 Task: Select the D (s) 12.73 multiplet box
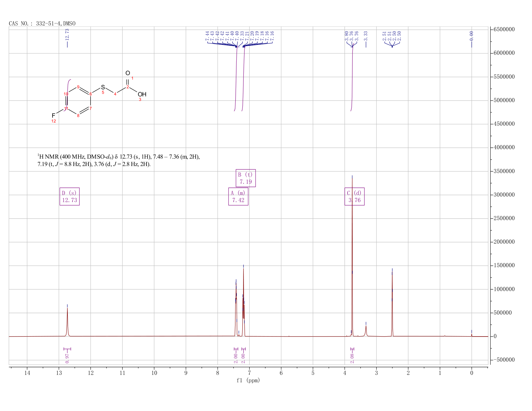click(70, 197)
